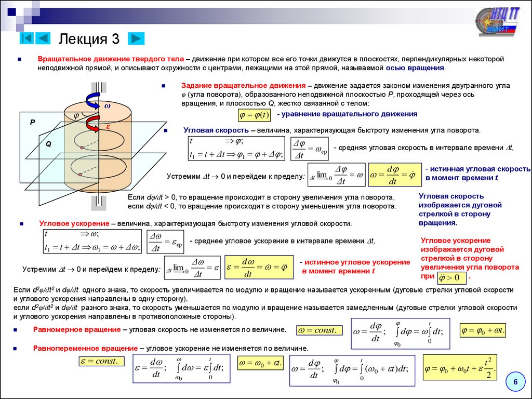This screenshot has height=399, width=532.
Task: Jump to first slide navigation arrow
Action: click(26, 38)
